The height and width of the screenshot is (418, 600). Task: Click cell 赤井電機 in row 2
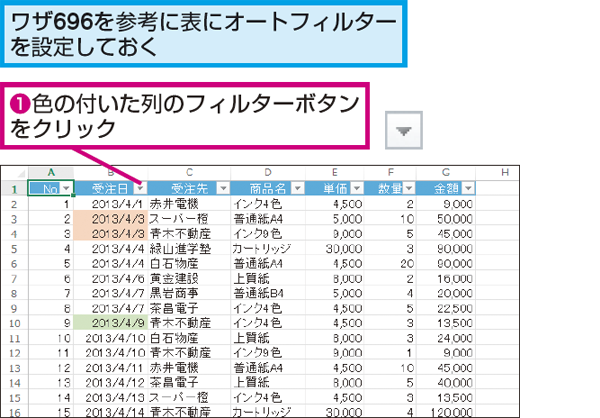tap(189, 204)
